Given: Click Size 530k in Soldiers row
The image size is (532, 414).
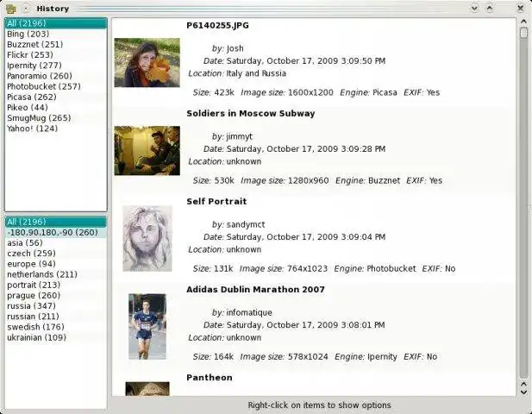Looking at the screenshot, I should [x=214, y=180].
